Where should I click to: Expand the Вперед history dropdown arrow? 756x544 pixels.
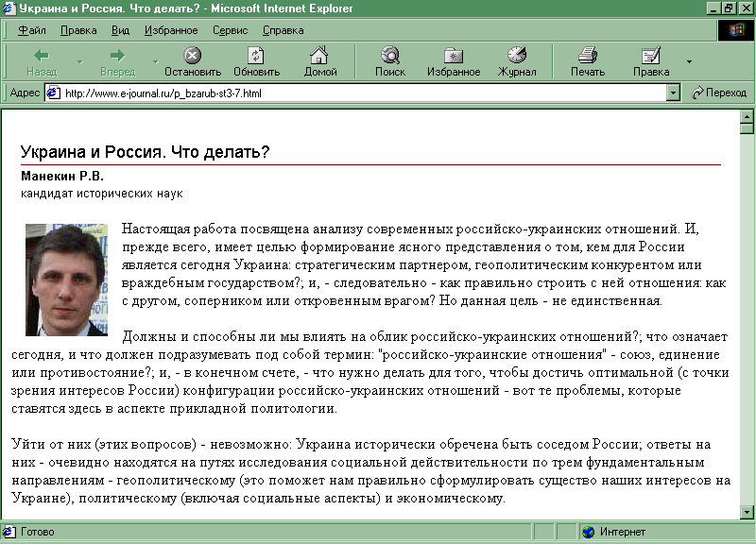click(x=155, y=62)
